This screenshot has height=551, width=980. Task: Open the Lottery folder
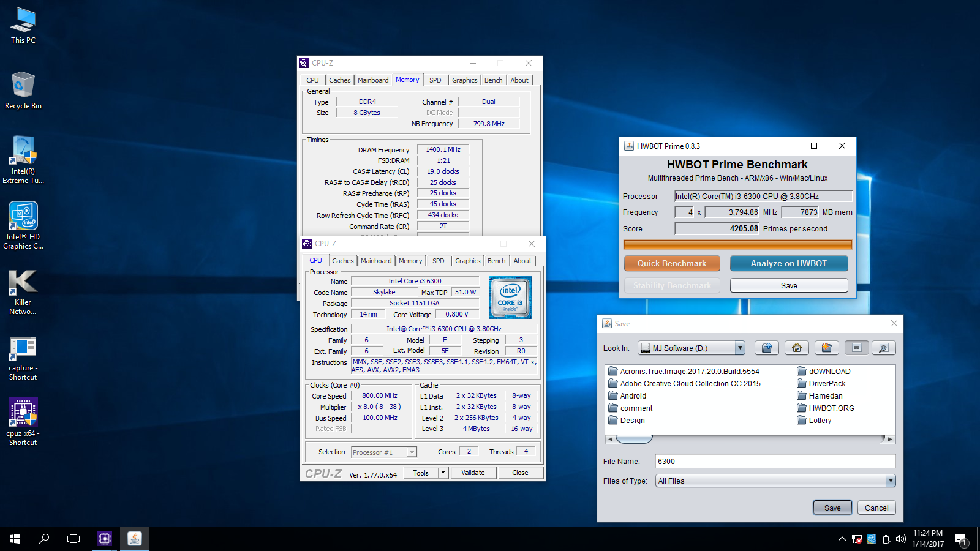(815, 421)
